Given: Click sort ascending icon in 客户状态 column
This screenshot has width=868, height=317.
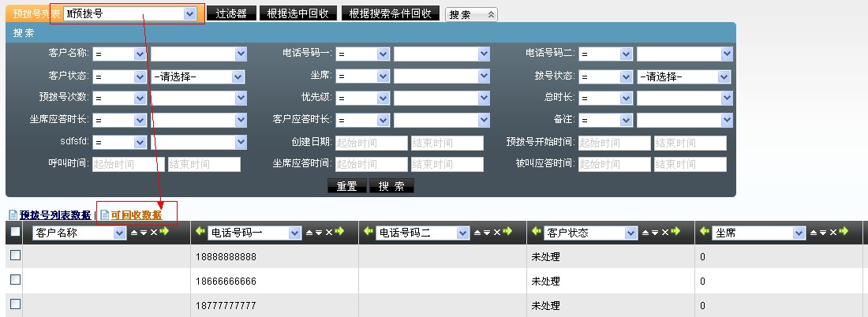Looking at the screenshot, I should point(645,233).
